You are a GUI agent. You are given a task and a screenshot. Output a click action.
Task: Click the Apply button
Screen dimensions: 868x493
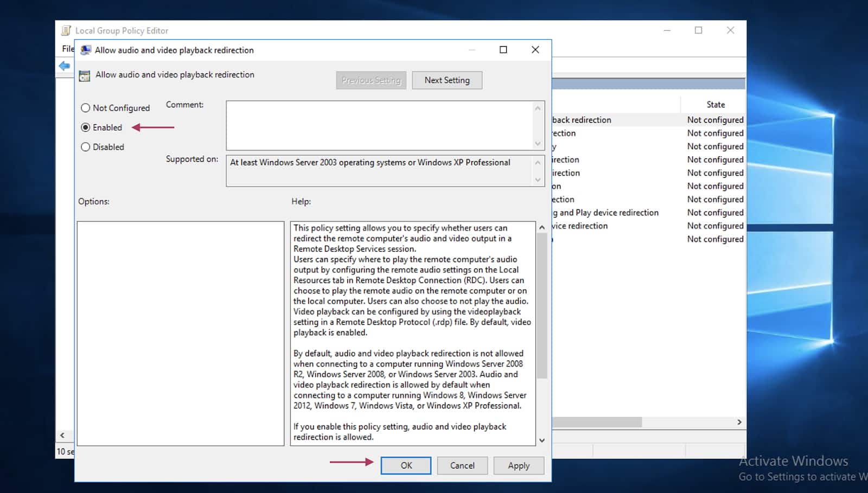pyautogui.click(x=519, y=465)
